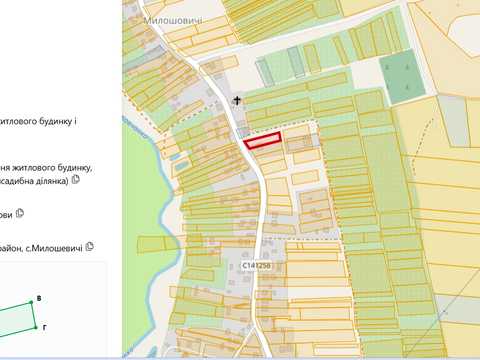Select the red-outlined parcel on the map
This screenshot has width=480, height=360.
[x=262, y=140]
